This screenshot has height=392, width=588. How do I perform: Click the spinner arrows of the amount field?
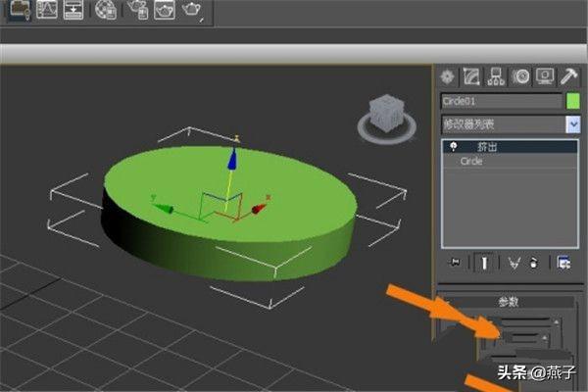coord(557,321)
